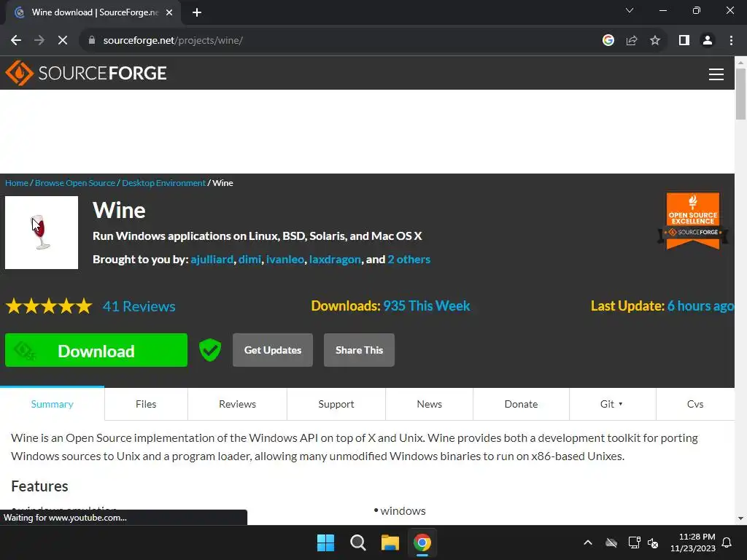Open dimi's profile link
Screen dimensions: 747x560
point(249,260)
